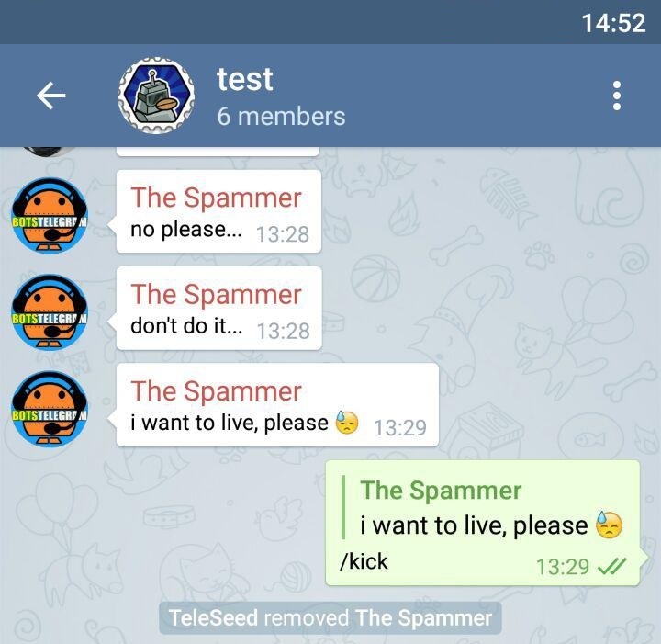Tap the double check read receipt
Viewport: 661px width, 644px height.
click(612, 567)
